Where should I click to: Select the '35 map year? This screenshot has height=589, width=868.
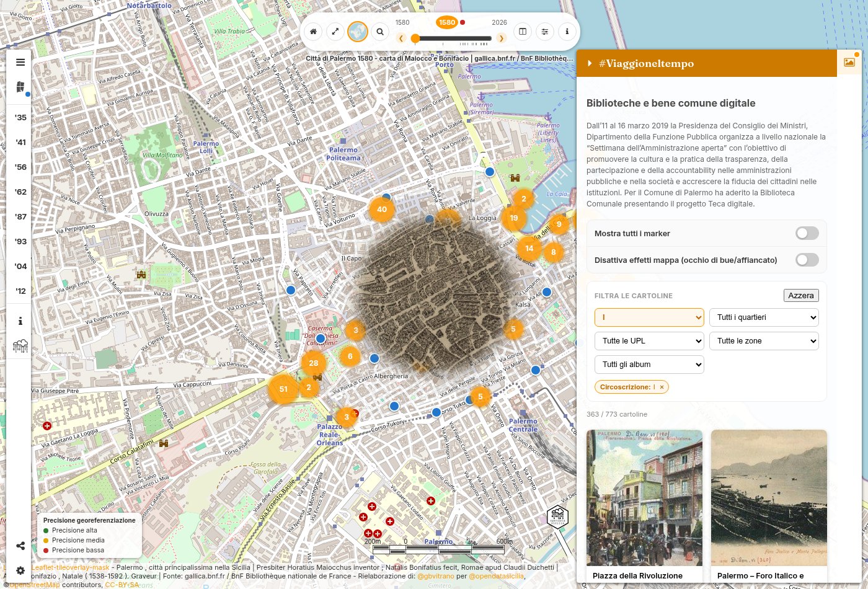[21, 117]
